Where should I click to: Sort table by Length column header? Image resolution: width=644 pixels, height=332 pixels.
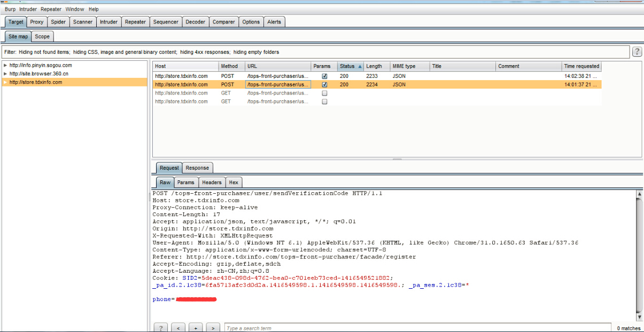click(377, 66)
